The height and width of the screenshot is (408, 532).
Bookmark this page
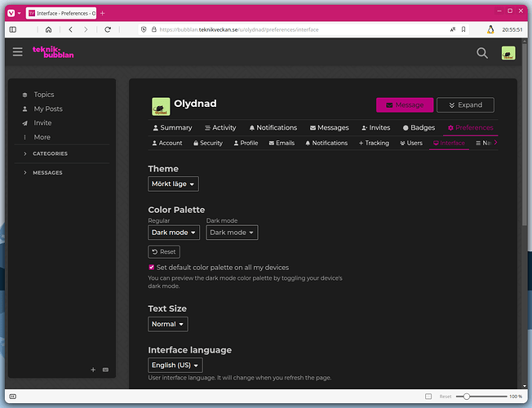click(x=463, y=29)
